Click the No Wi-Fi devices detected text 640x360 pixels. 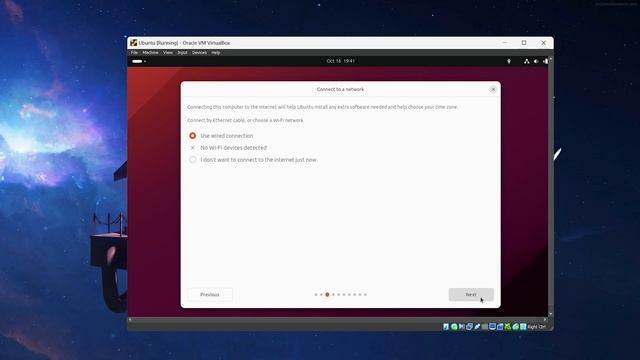[233, 148]
